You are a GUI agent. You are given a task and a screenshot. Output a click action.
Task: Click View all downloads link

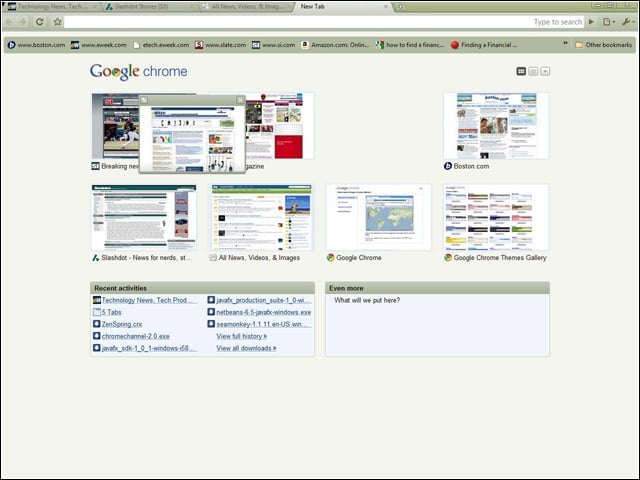point(246,348)
